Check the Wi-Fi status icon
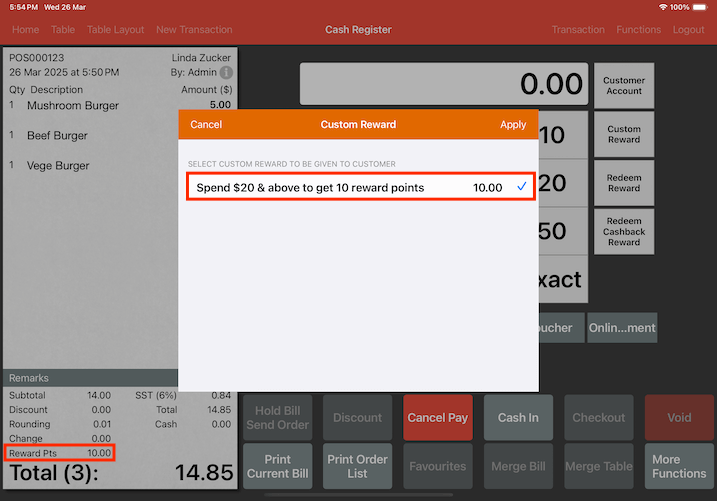The width and height of the screenshot is (717, 501). point(663,7)
